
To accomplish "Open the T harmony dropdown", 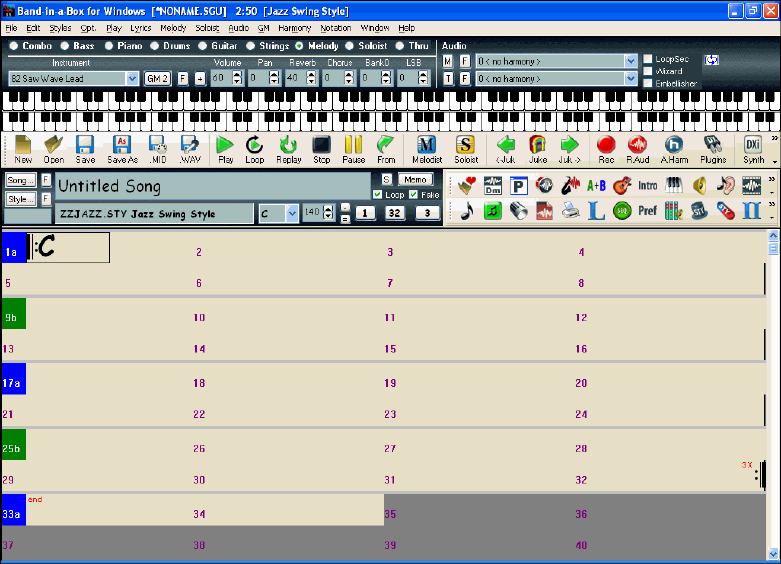I will click(631, 78).
